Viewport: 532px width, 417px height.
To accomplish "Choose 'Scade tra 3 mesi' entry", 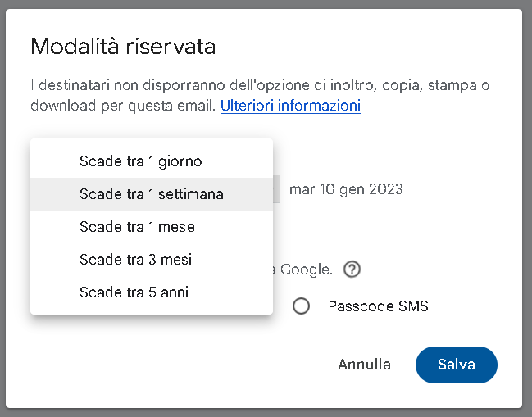I will coord(135,260).
